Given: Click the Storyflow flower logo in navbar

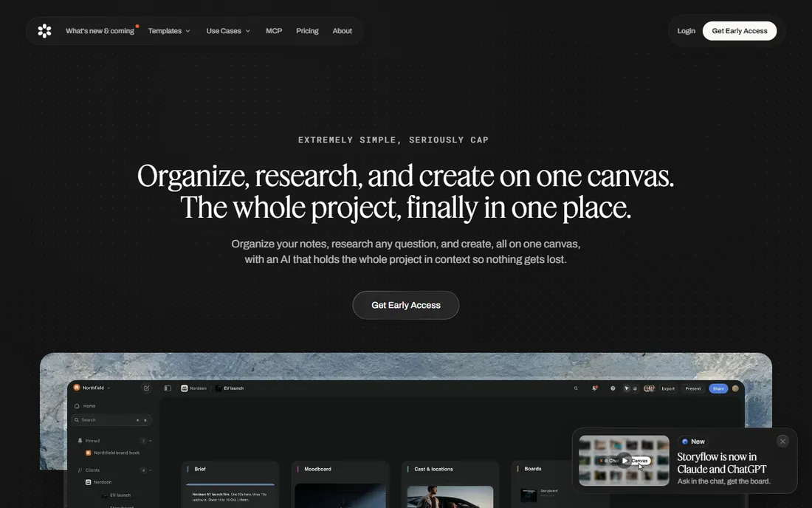Looking at the screenshot, I should click(x=44, y=31).
